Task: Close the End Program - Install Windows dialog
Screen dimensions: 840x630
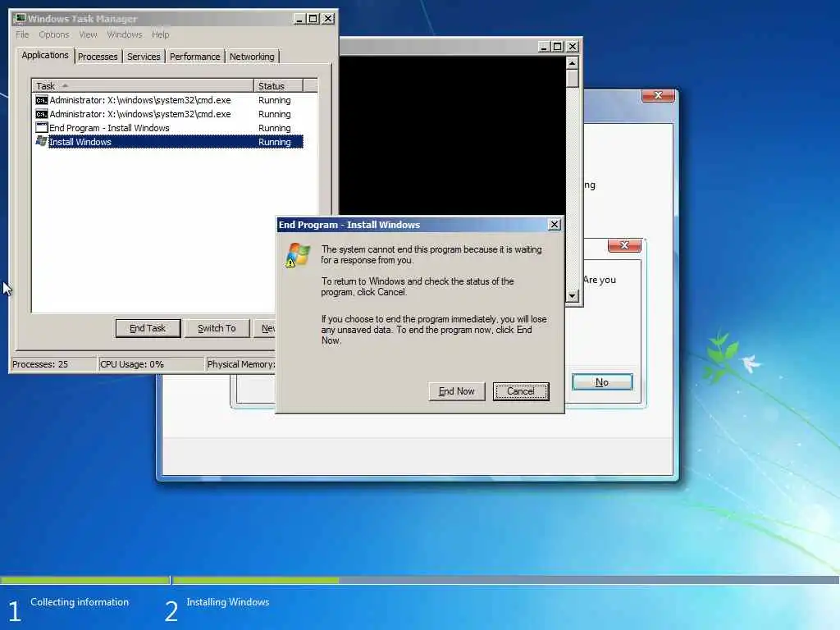Action: pyautogui.click(x=555, y=225)
